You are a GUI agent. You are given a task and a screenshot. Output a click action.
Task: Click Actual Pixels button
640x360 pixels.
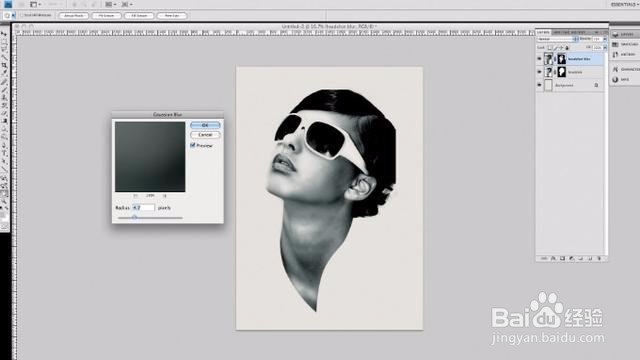[74, 16]
